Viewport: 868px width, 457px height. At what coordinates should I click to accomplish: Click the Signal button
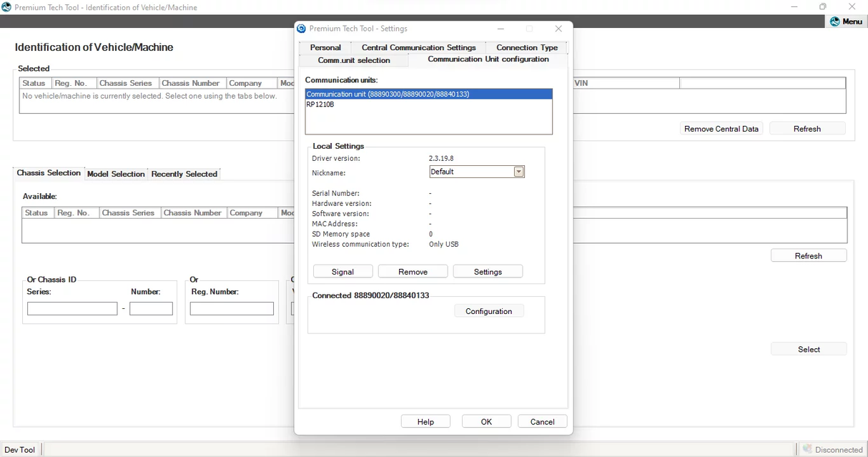coord(342,271)
